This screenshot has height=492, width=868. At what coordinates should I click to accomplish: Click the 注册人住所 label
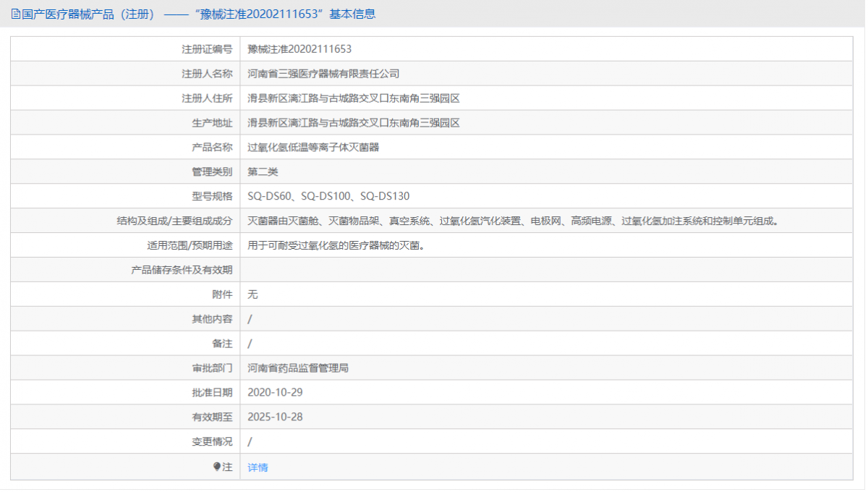click(x=207, y=98)
